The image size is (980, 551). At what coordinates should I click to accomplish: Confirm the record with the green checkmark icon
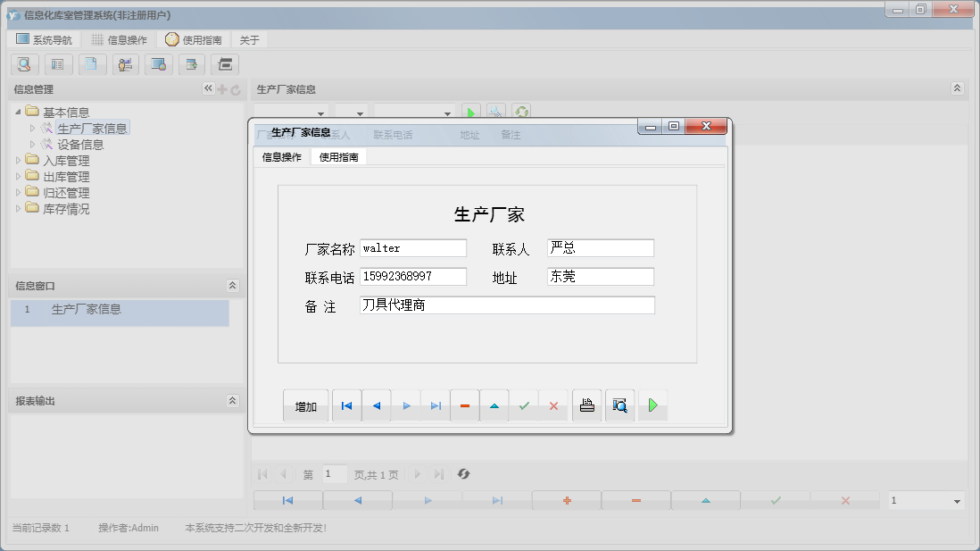[x=524, y=405]
